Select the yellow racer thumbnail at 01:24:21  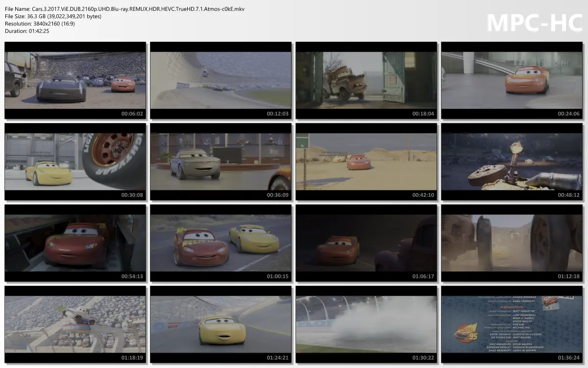point(220,326)
